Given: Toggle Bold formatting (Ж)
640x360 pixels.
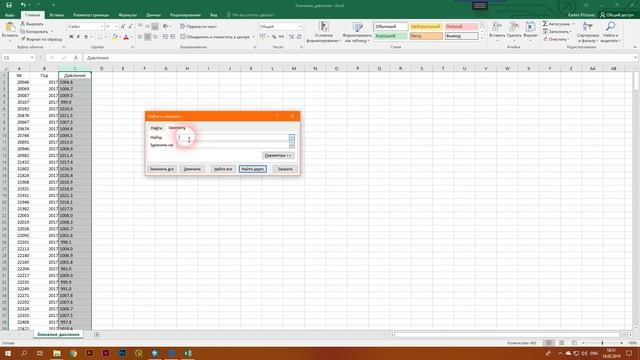Looking at the screenshot, I should click(x=71, y=37).
